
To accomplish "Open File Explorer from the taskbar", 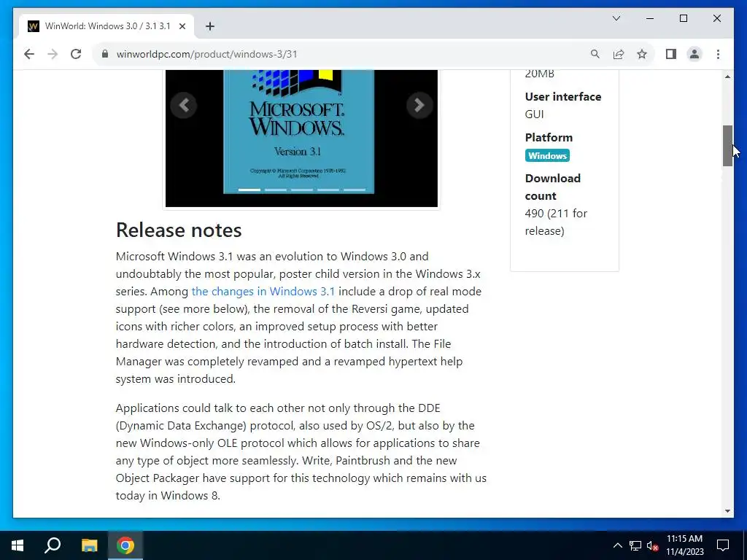I will [89, 545].
